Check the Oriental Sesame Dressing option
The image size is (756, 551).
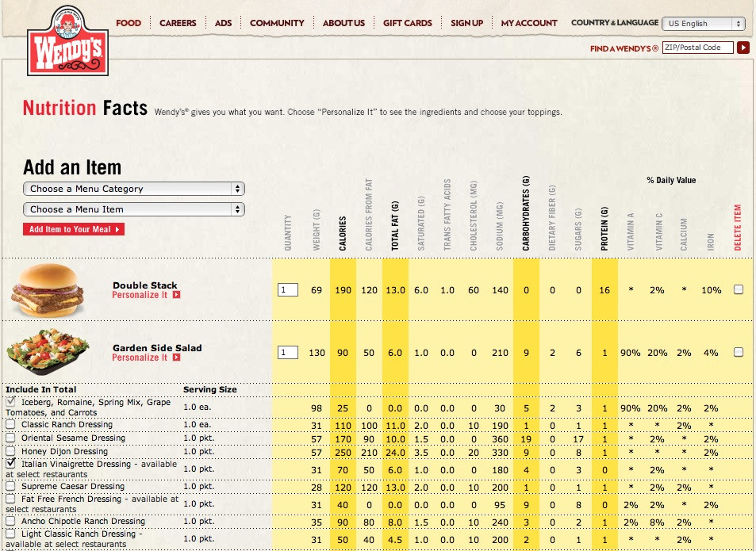pyautogui.click(x=10, y=438)
